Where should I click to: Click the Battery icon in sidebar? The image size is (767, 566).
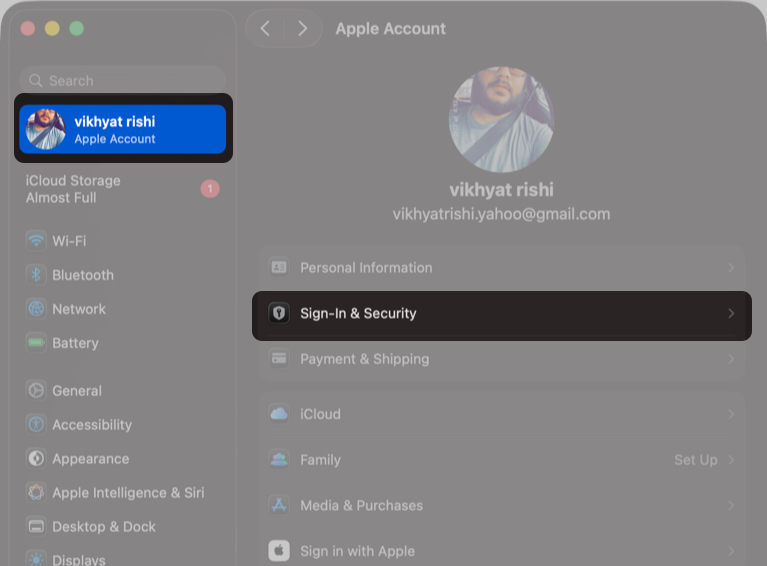36,343
